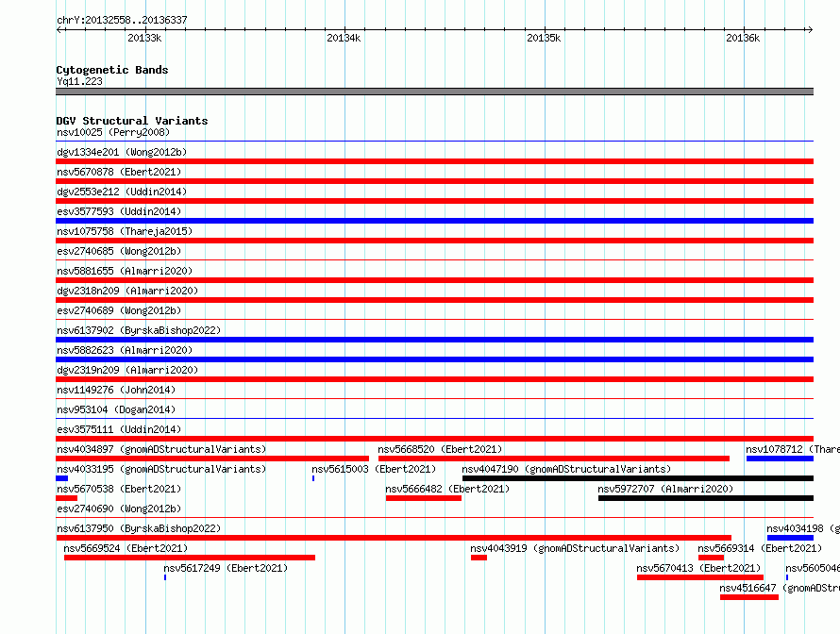The image size is (840, 634).
Task: Select the nsv5668520 red bar
Action: [x=554, y=459]
